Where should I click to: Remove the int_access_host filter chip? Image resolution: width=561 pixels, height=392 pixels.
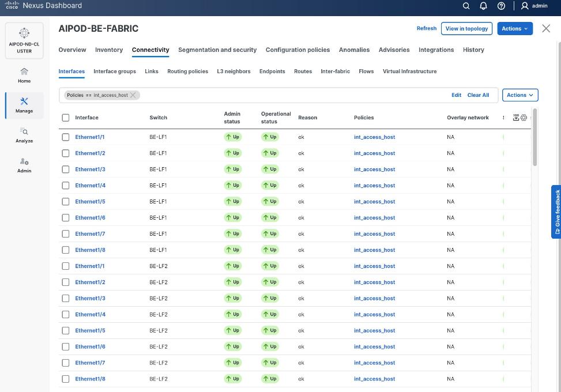point(133,95)
